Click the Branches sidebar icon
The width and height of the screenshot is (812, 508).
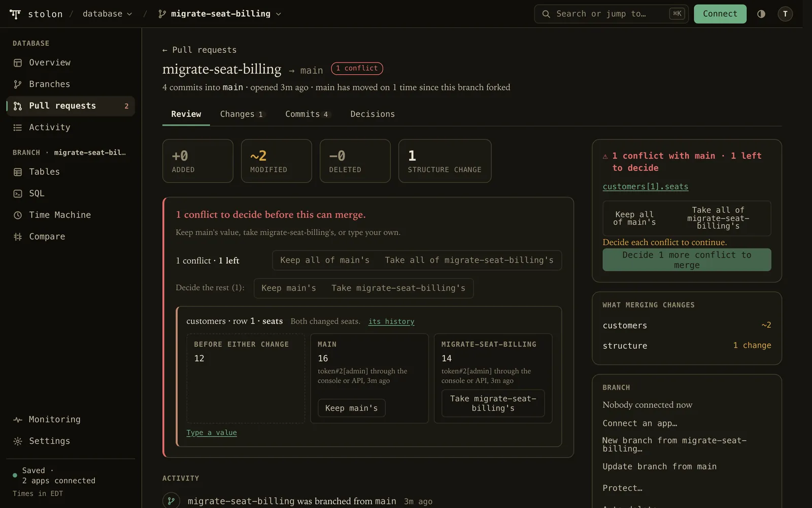coord(18,84)
